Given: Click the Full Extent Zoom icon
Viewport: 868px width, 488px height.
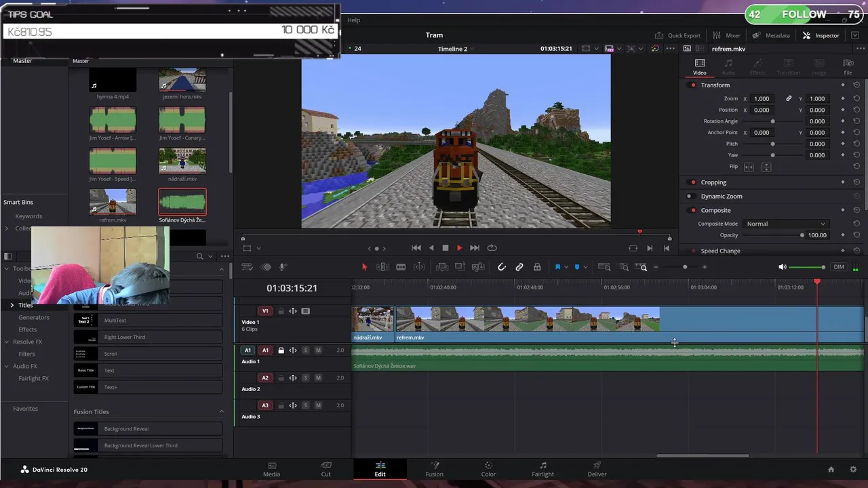Looking at the screenshot, I should (x=604, y=267).
